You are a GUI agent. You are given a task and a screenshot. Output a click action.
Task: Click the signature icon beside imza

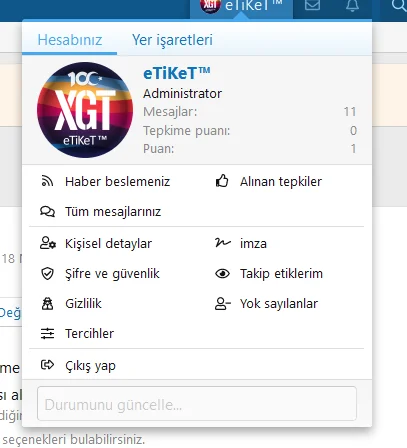click(x=222, y=243)
